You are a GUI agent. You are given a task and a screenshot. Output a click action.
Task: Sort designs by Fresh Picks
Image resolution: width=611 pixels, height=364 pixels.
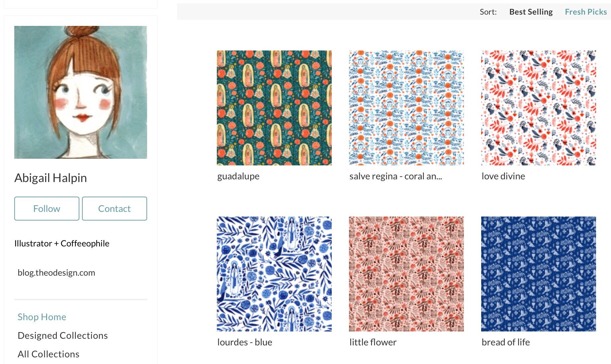(586, 12)
